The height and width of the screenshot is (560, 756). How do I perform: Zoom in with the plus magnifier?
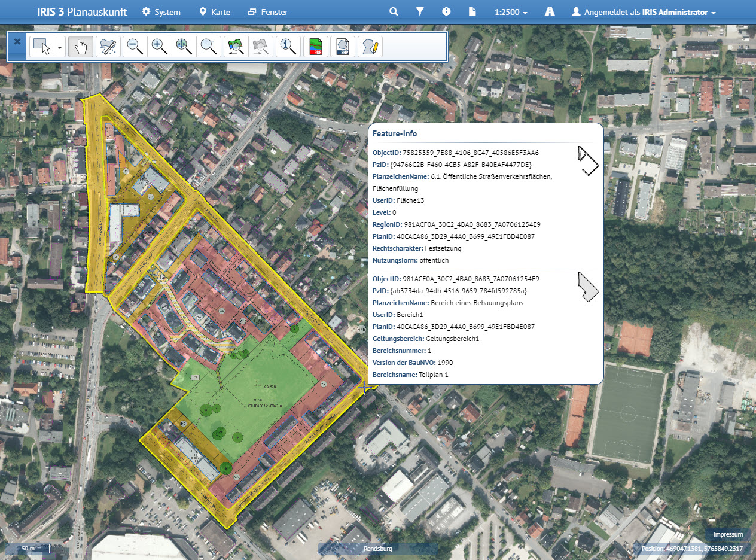(x=160, y=47)
